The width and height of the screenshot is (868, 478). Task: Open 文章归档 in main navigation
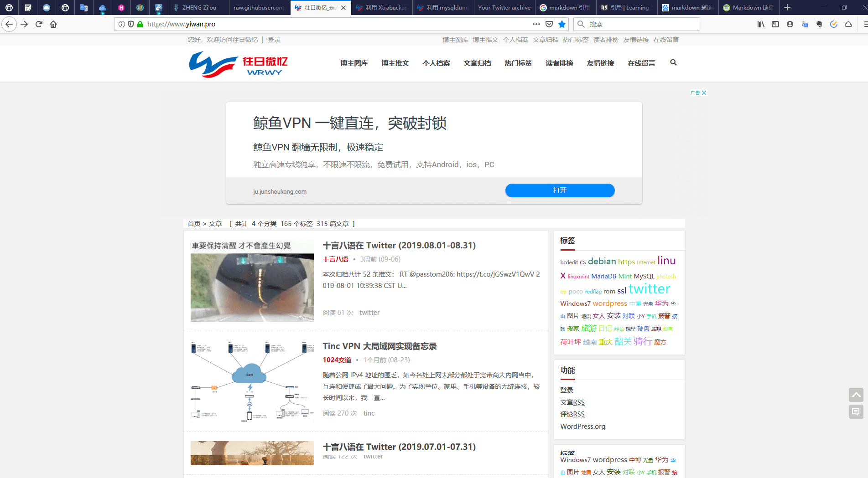coord(477,63)
